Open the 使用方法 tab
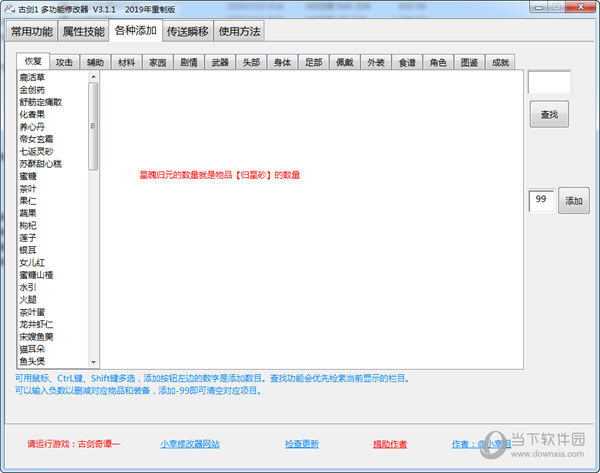 point(239,31)
